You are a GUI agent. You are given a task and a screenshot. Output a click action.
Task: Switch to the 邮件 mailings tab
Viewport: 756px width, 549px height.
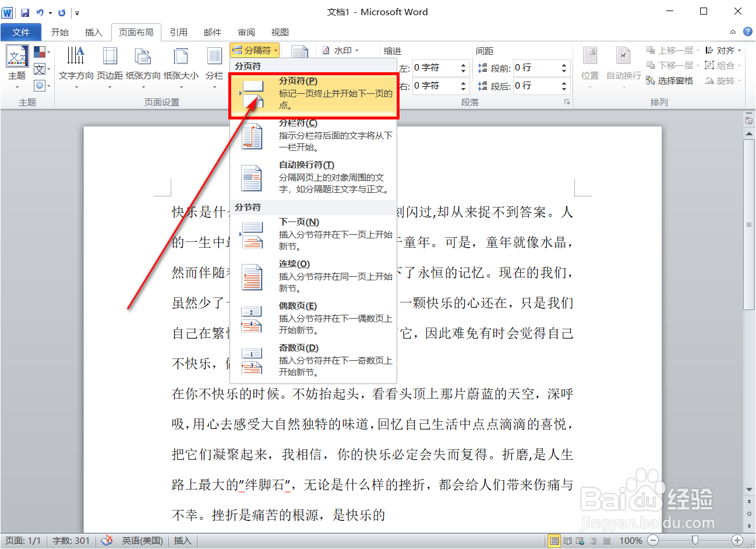pos(213,32)
